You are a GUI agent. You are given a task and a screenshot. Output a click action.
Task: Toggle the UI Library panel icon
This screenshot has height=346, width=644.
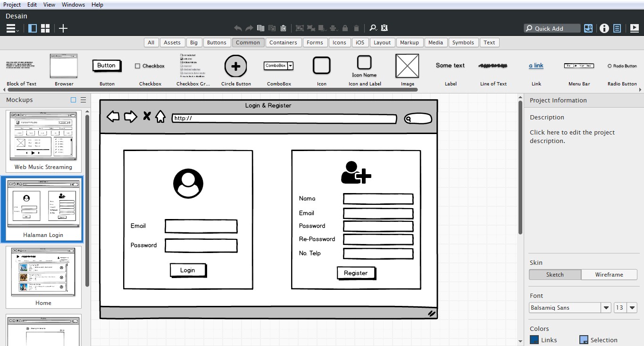[588, 28]
